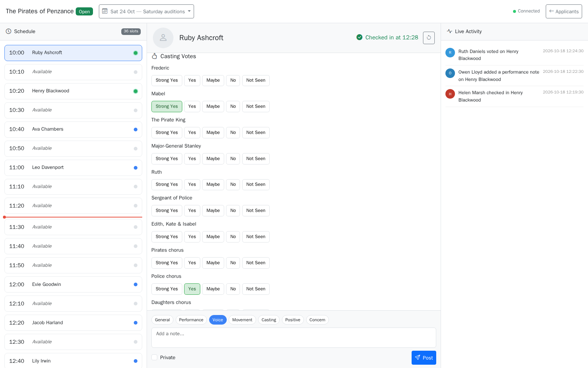Go back to Applicants

564,11
